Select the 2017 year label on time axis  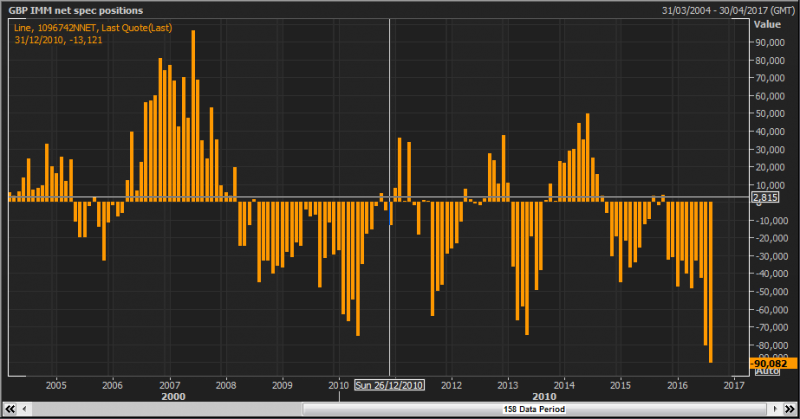(x=734, y=384)
